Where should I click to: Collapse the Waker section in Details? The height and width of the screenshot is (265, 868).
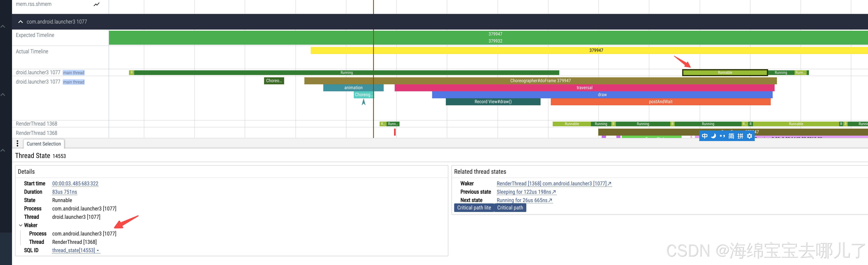tap(21, 225)
